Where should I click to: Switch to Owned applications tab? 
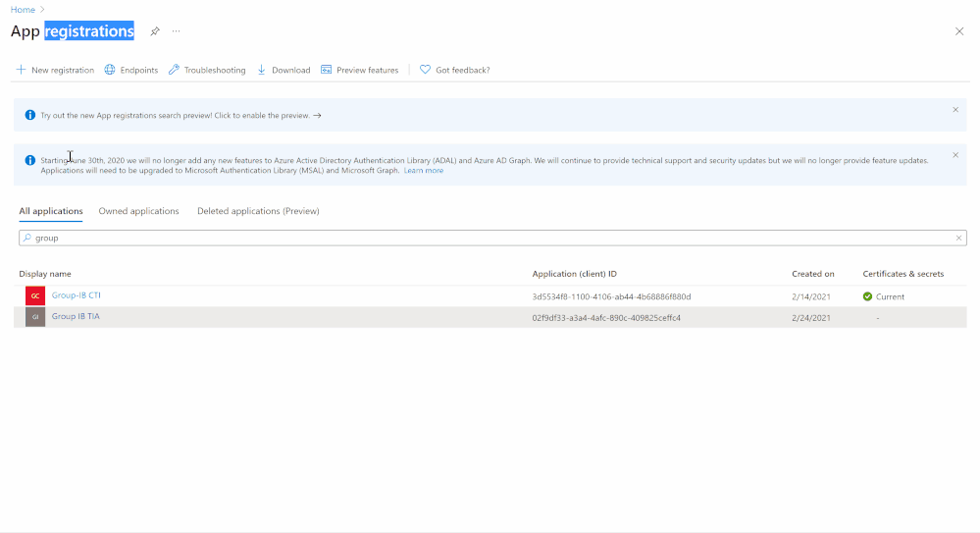(138, 211)
